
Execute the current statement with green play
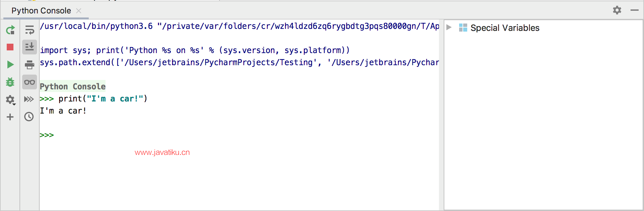[x=10, y=65]
